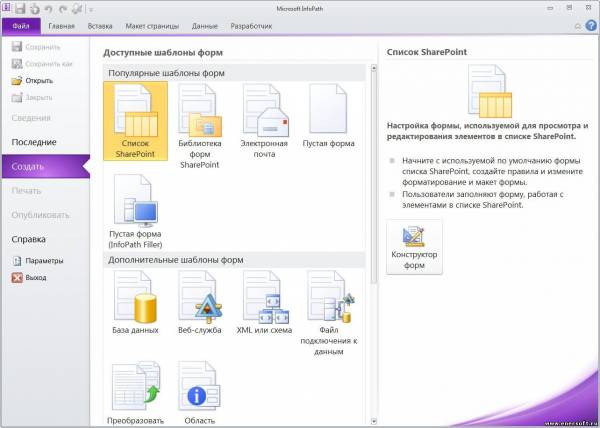Screen dimensions: 600x428
Task: Click Сохранить как in the sidebar
Action: coord(42,64)
